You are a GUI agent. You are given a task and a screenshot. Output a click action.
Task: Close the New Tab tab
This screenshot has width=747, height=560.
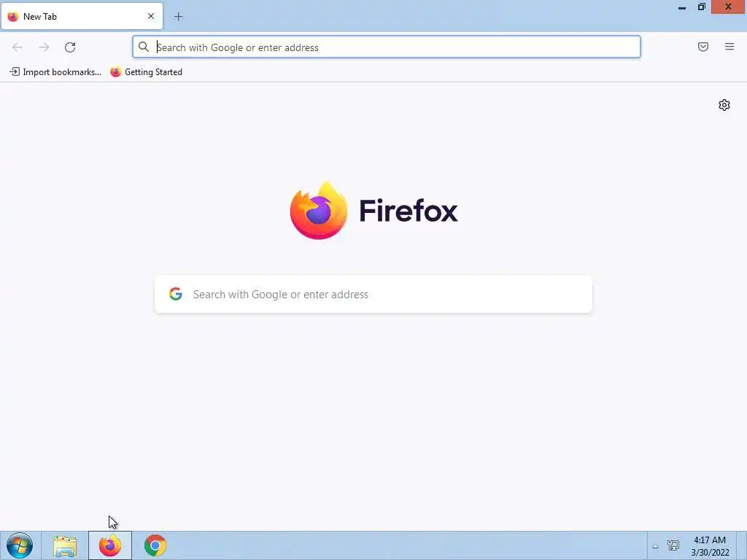(x=150, y=16)
